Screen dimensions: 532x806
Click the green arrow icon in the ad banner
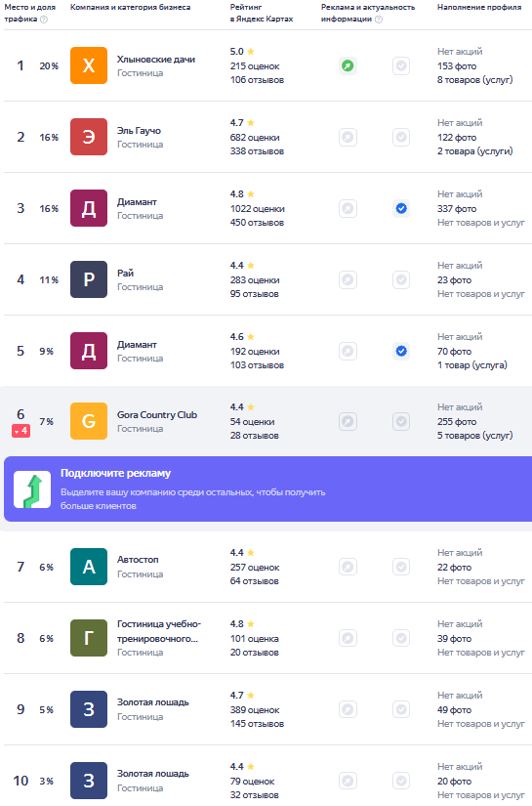(x=32, y=489)
